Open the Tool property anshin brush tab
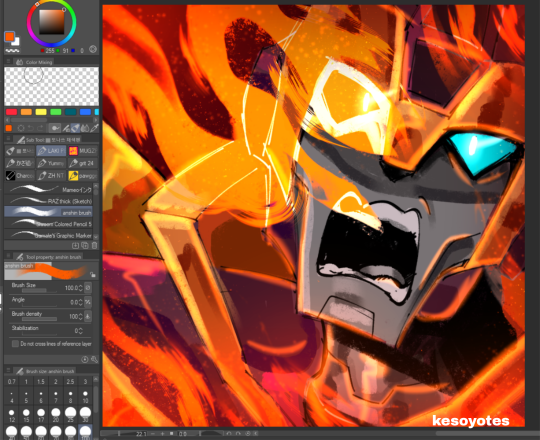The height and width of the screenshot is (440, 540). pyautogui.click(x=49, y=257)
